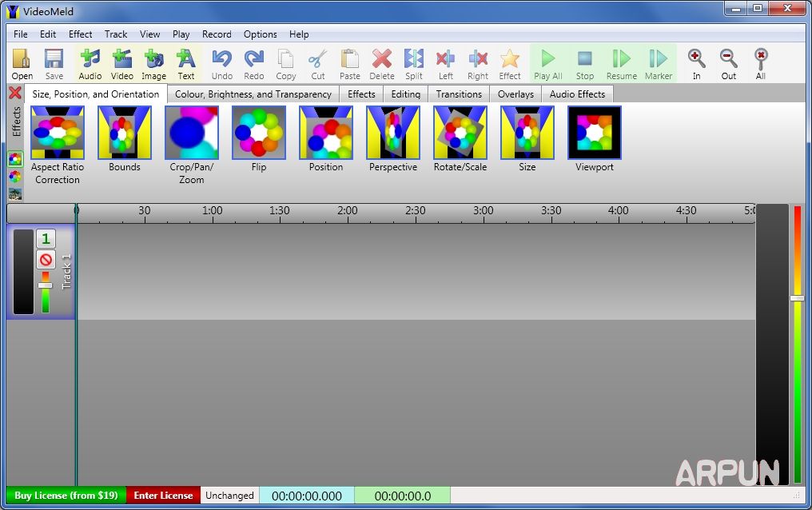Screen dimensions: 812x510
Task: Insert an Image using toolbar icon
Action: 153,63
